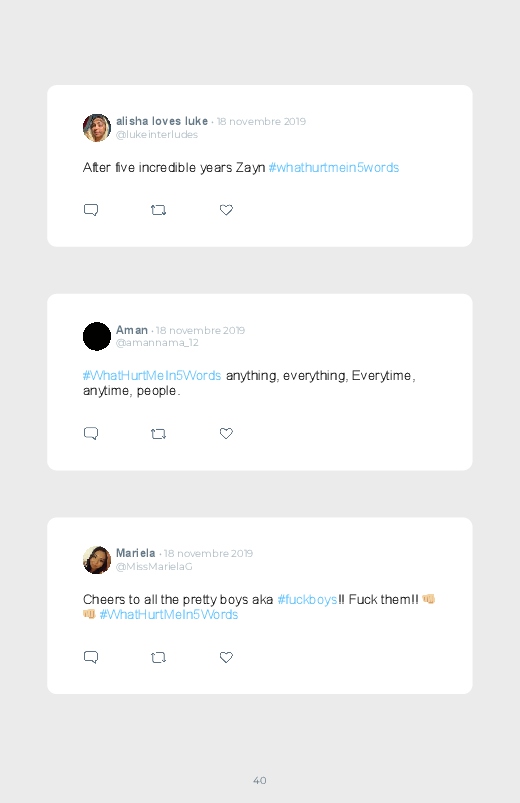This screenshot has height=803, width=520.
Task: Open #WhatHurtMeIn5Words hashtag in Mariela's tweet
Action: click(x=169, y=615)
